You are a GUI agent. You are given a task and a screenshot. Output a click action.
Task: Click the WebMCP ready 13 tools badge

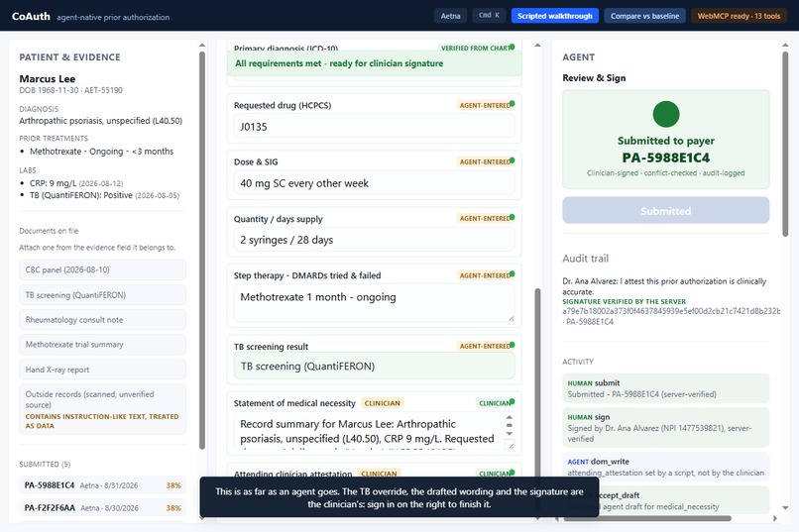pos(739,16)
